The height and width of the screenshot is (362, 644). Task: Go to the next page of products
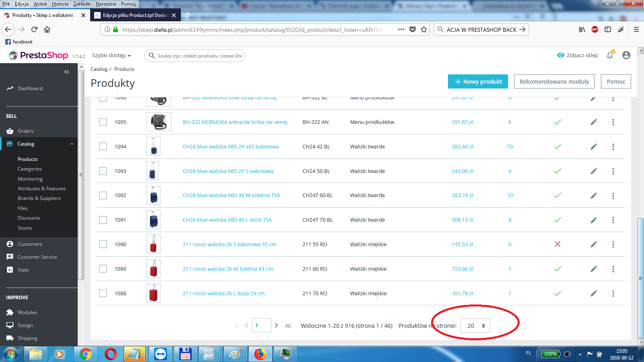pyautogui.click(x=276, y=325)
